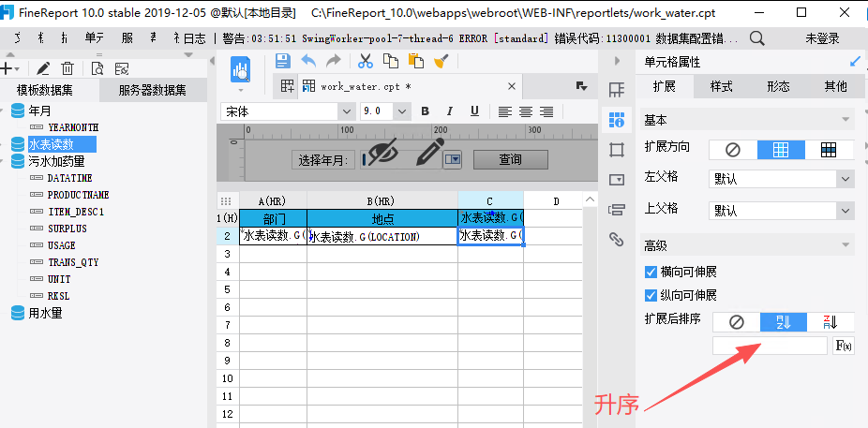The width and height of the screenshot is (868, 428).
Task: Close the work_water.cpt tab
Action: [512, 86]
